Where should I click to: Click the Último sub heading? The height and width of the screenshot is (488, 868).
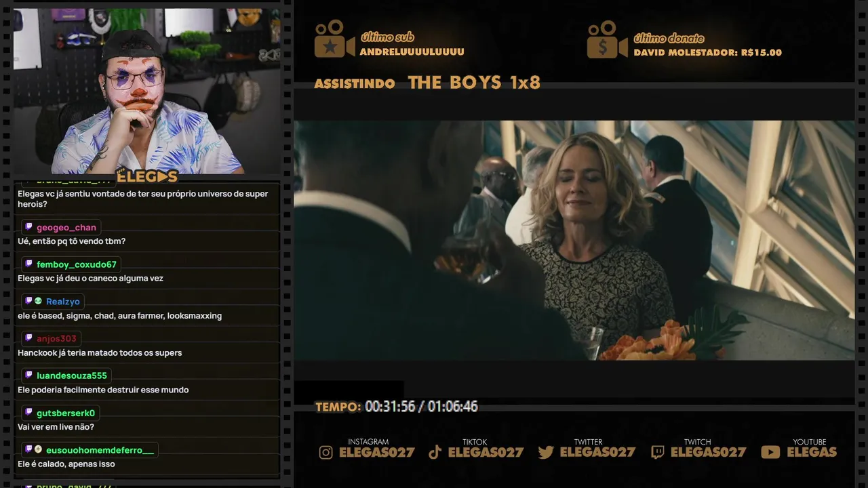point(387,37)
